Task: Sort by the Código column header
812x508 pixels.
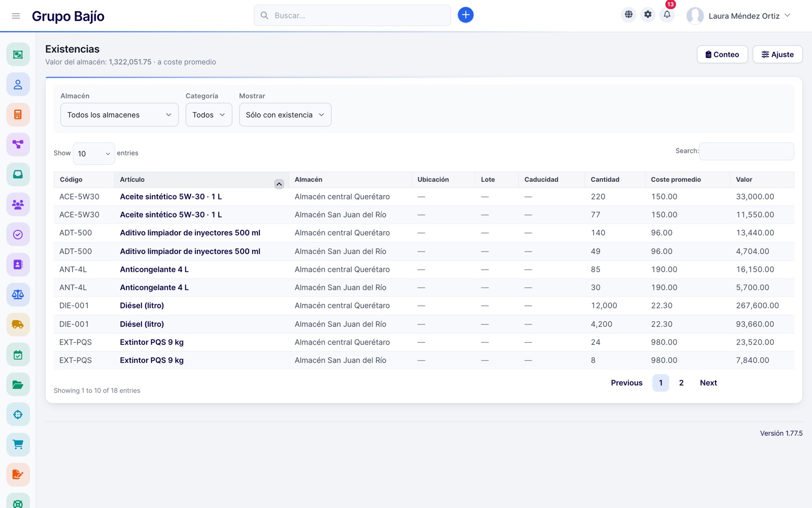Action: point(84,180)
